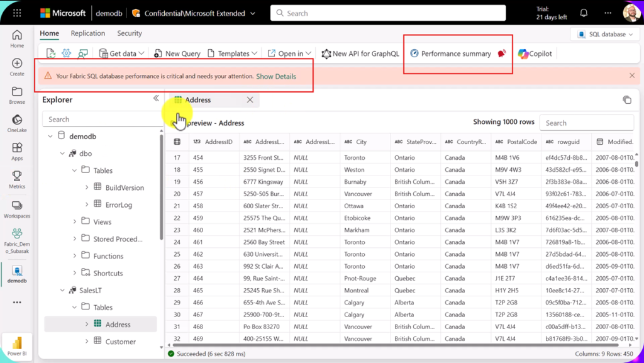Click data preview Search field
The width and height of the screenshot is (644, 363).
(x=587, y=123)
